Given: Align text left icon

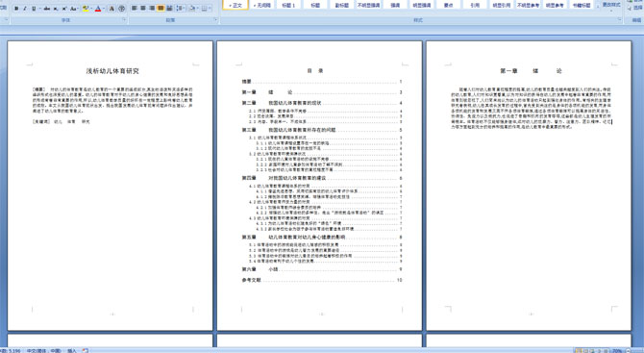Looking at the screenshot, I should point(134,9).
